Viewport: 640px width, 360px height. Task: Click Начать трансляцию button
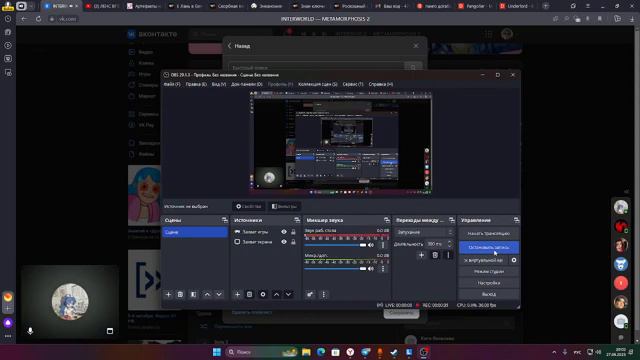coord(489,233)
